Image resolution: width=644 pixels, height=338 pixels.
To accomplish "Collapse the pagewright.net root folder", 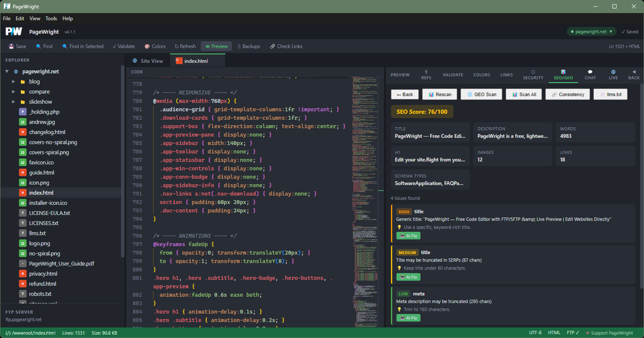I will (x=7, y=71).
